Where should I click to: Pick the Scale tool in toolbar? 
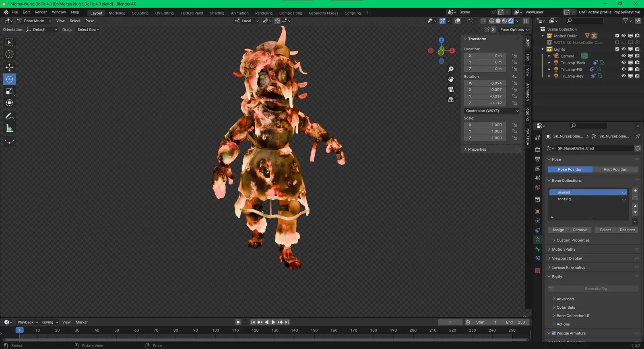click(x=9, y=91)
